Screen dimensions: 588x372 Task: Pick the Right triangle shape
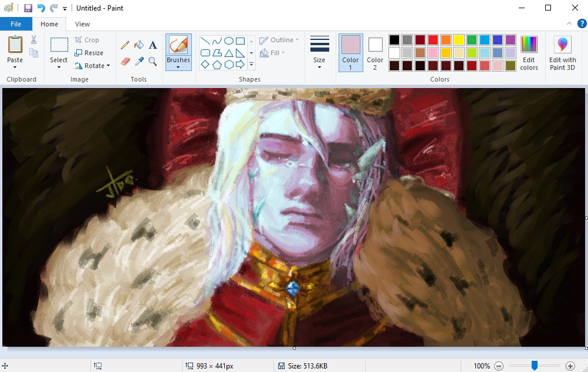(x=241, y=53)
